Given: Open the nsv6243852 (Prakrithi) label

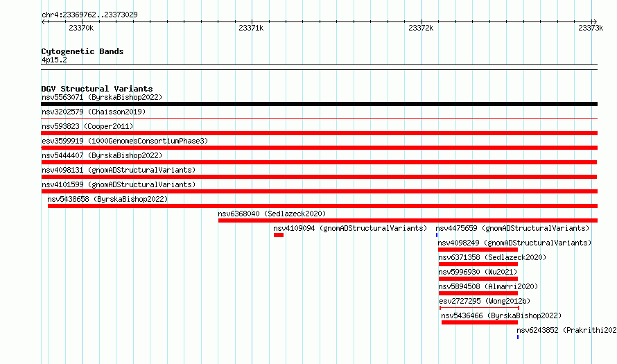Looking at the screenshot, I should point(566,330).
